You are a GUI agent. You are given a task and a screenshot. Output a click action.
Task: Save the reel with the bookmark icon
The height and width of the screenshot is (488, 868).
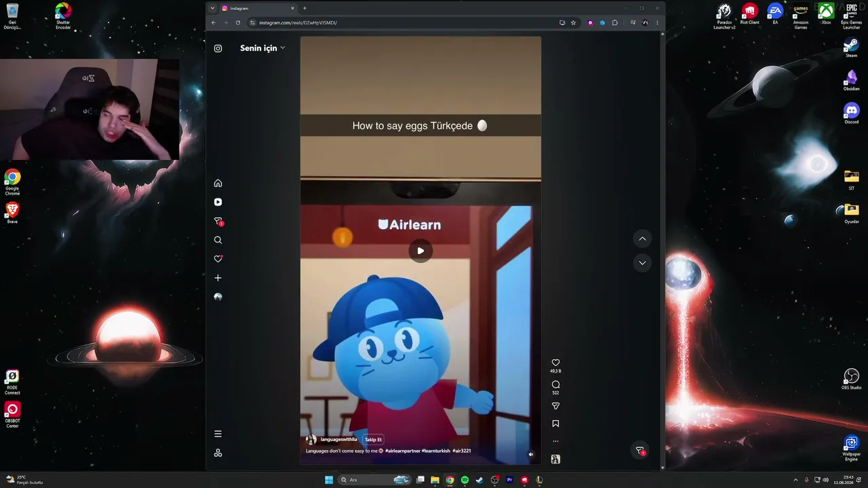point(555,424)
